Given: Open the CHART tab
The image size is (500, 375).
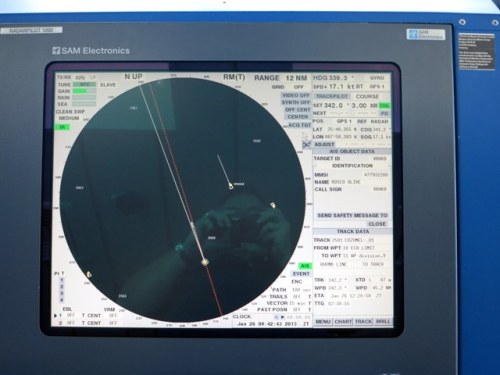Looking at the screenshot, I should (343, 322).
